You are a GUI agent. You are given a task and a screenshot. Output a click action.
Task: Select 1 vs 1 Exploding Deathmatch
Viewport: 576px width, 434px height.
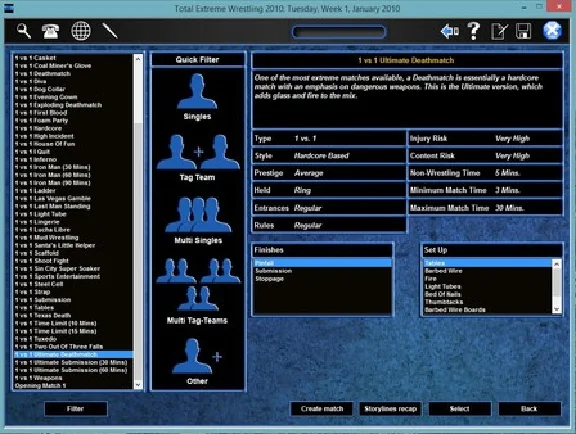(73, 105)
